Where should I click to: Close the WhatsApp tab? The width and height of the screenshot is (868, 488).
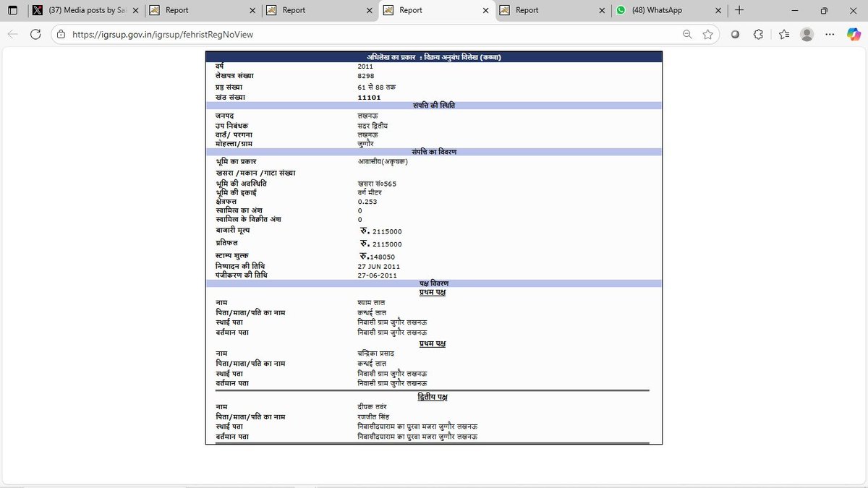point(718,10)
